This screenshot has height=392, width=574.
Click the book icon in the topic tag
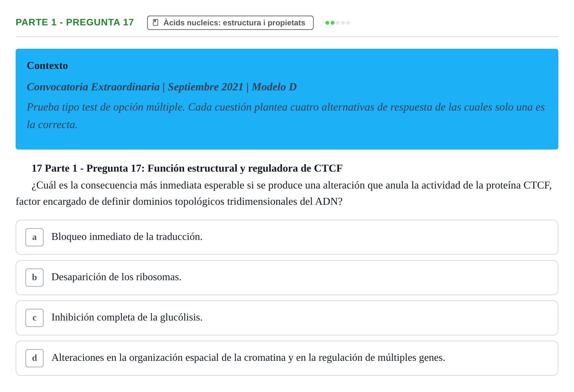pos(156,23)
